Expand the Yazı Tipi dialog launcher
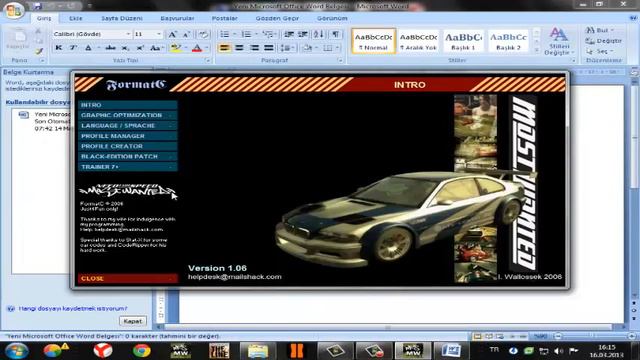640x360 pixels. pyautogui.click(x=208, y=60)
